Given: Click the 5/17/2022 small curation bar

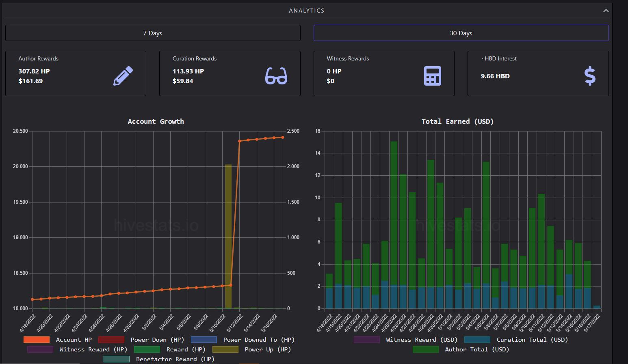Looking at the screenshot, I should [x=596, y=307].
